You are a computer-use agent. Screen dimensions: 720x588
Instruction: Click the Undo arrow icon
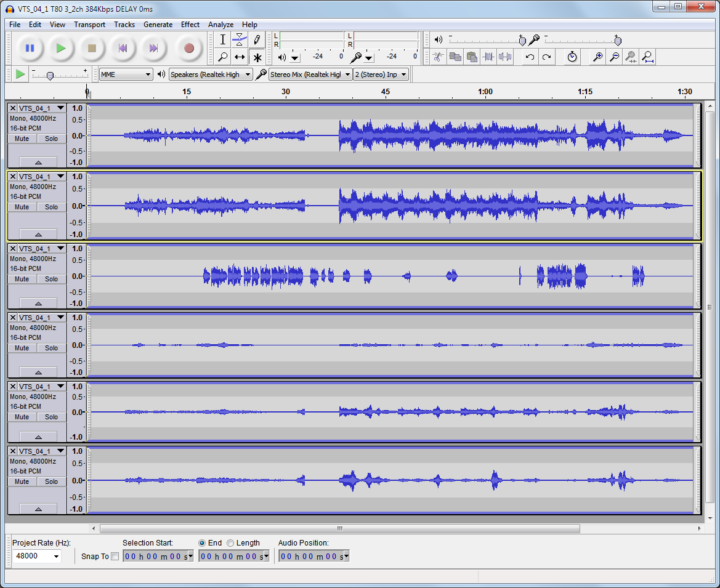530,57
